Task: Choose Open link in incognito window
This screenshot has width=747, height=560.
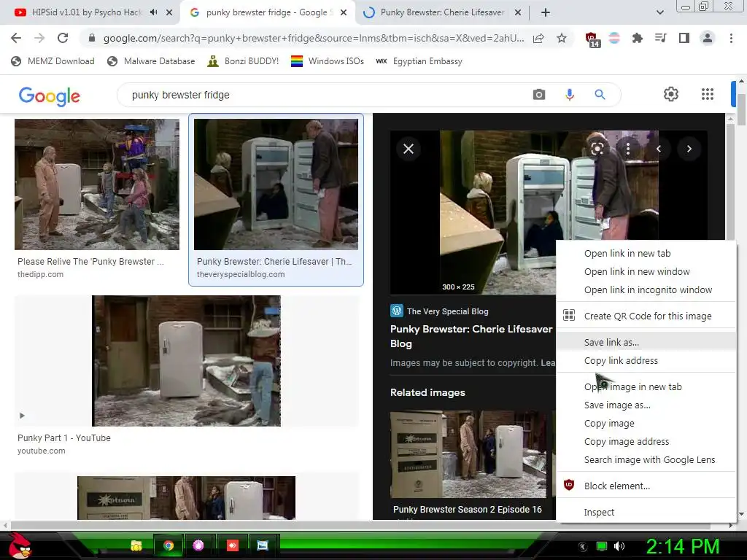Action: [x=646, y=289]
